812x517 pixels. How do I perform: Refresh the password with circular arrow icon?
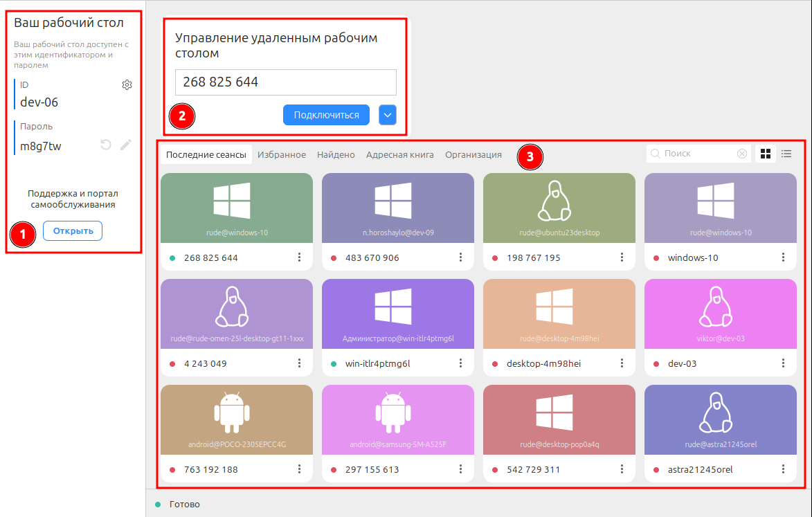click(106, 145)
